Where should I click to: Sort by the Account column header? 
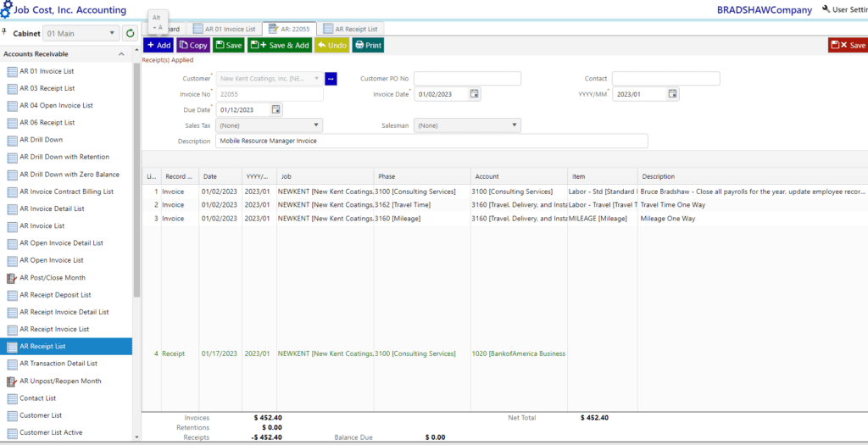click(520, 176)
